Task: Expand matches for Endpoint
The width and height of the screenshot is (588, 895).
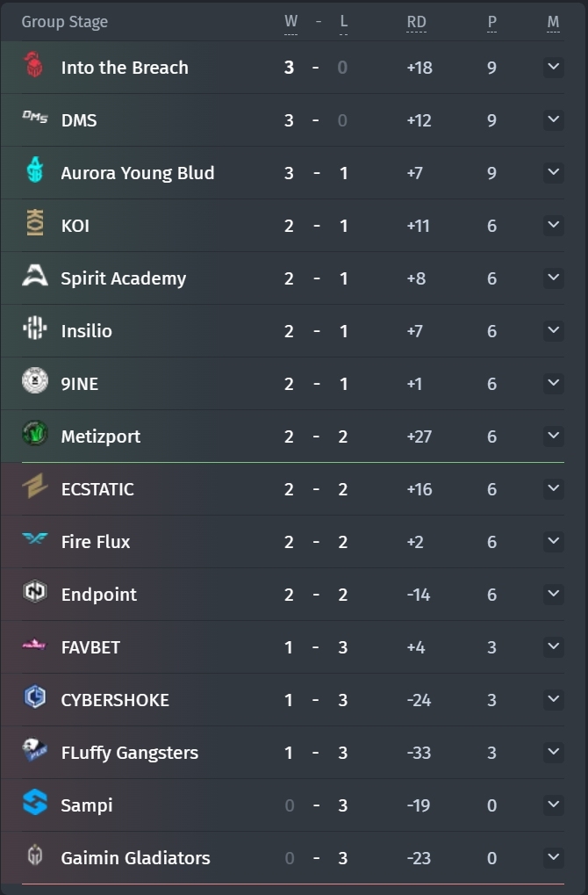Action: (553, 594)
